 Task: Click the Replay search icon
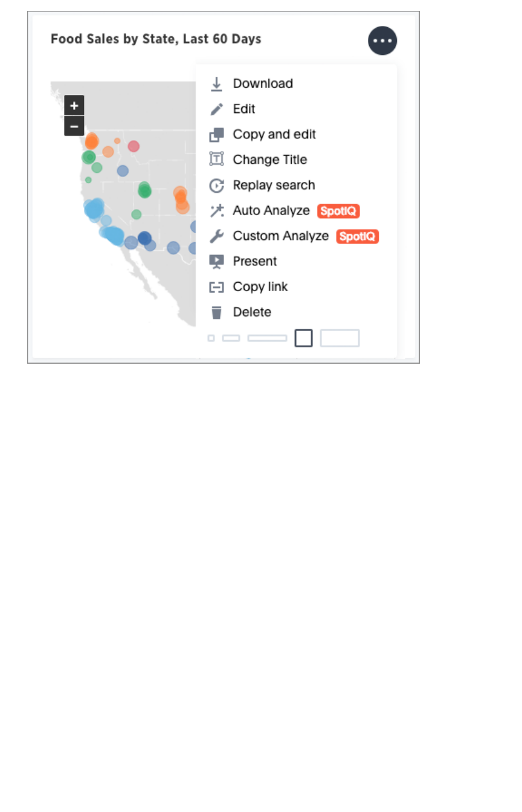tap(216, 185)
